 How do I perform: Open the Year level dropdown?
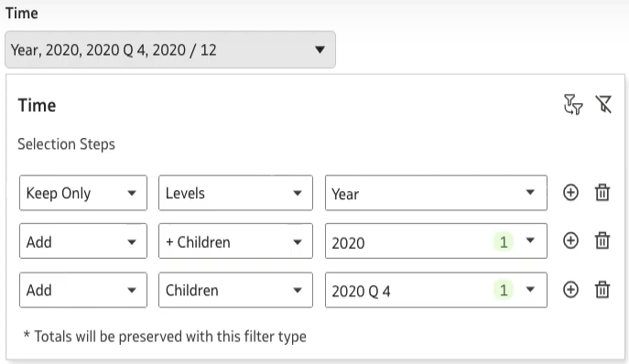coord(436,193)
